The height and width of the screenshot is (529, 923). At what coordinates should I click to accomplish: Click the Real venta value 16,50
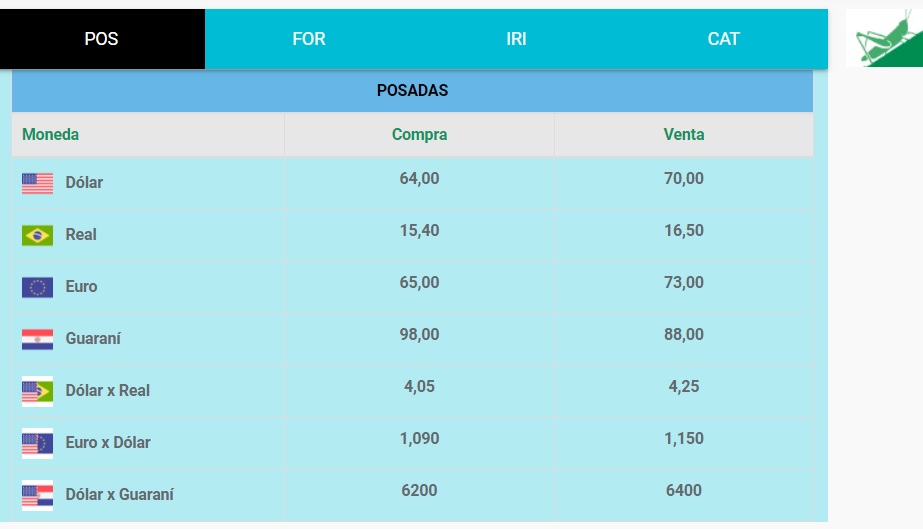point(684,231)
